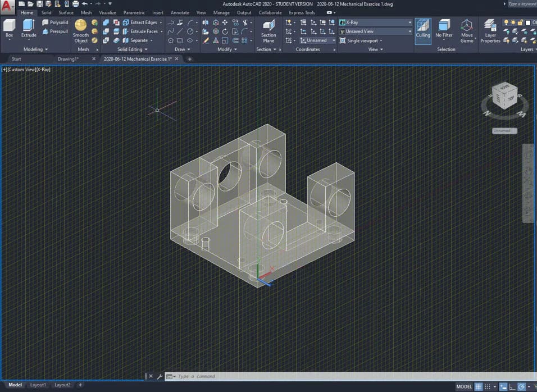This screenshot has height=392, width=537.
Task: Expand the Modeling panel
Action: pos(35,49)
